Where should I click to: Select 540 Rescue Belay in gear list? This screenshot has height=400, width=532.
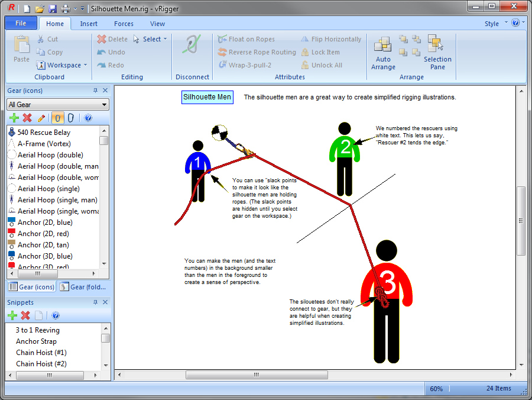point(44,133)
